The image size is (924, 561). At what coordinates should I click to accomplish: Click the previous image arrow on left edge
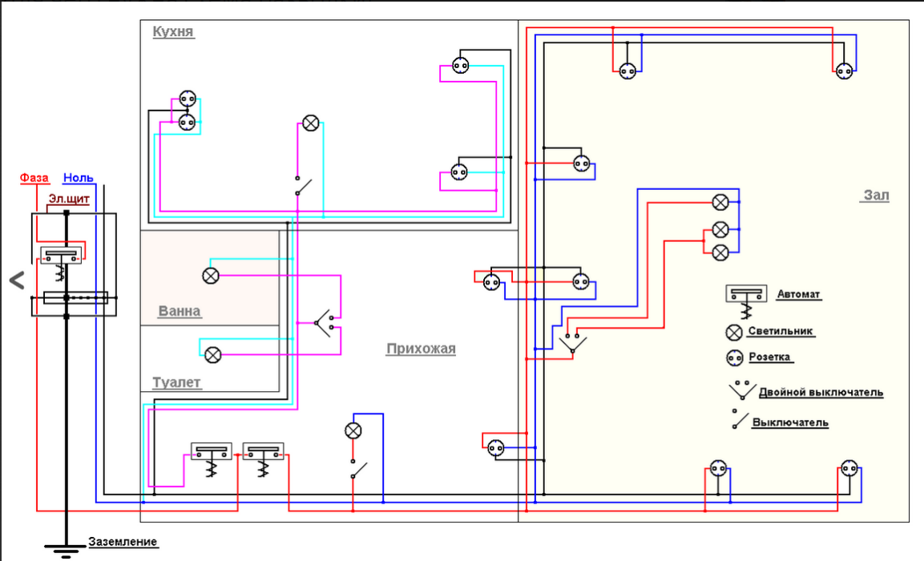[x=16, y=280]
